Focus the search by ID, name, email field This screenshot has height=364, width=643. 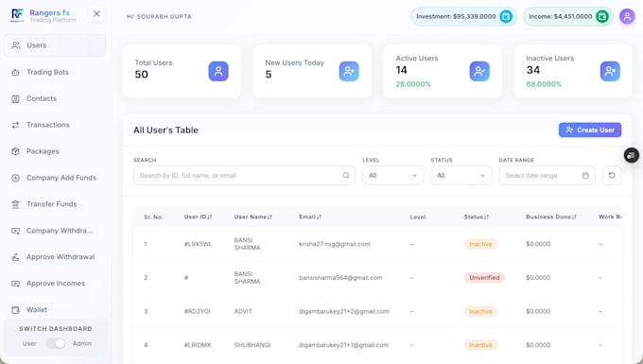coord(244,176)
